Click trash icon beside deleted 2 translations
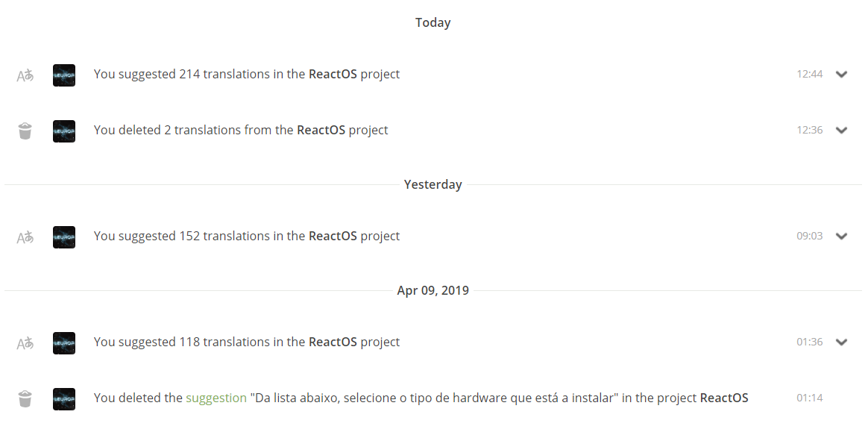The width and height of the screenshot is (868, 435). [x=25, y=131]
